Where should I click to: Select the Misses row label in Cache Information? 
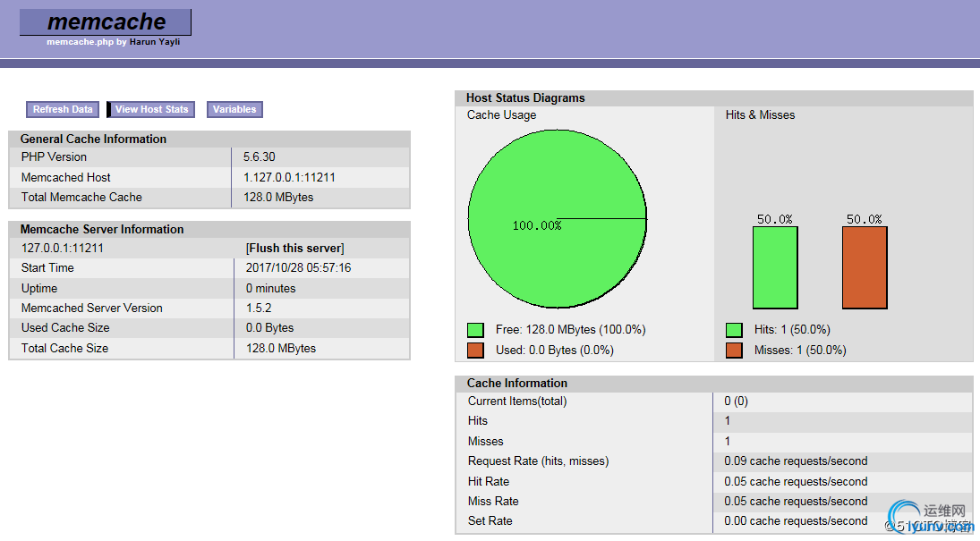(x=486, y=442)
